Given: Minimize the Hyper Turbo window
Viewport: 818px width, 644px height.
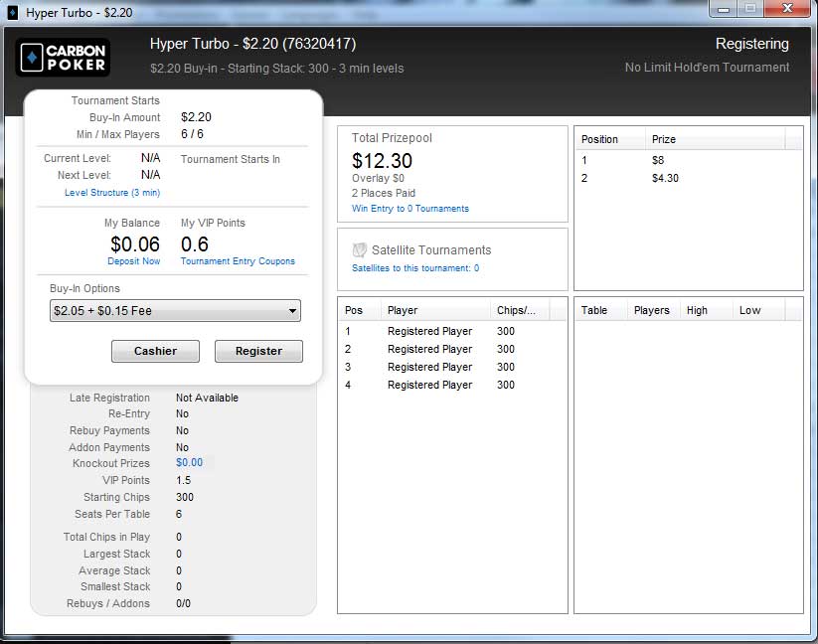Looking at the screenshot, I should (x=724, y=9).
